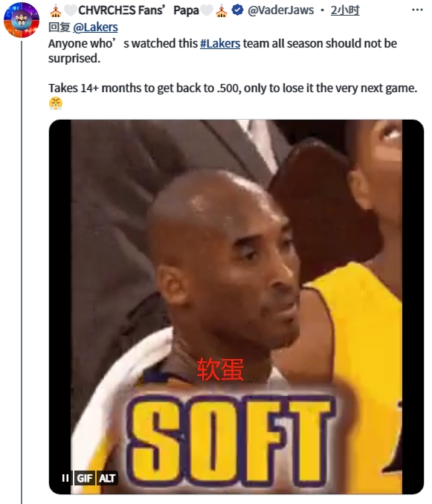Click the CHVRCHES Fans' Papa display name
Screen dimensions: 432x504
coord(138,10)
